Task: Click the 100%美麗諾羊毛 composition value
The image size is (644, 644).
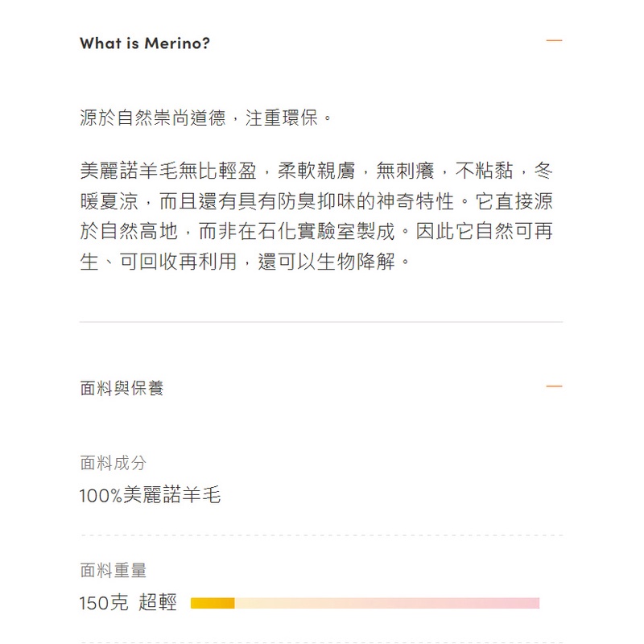Action: (x=150, y=495)
